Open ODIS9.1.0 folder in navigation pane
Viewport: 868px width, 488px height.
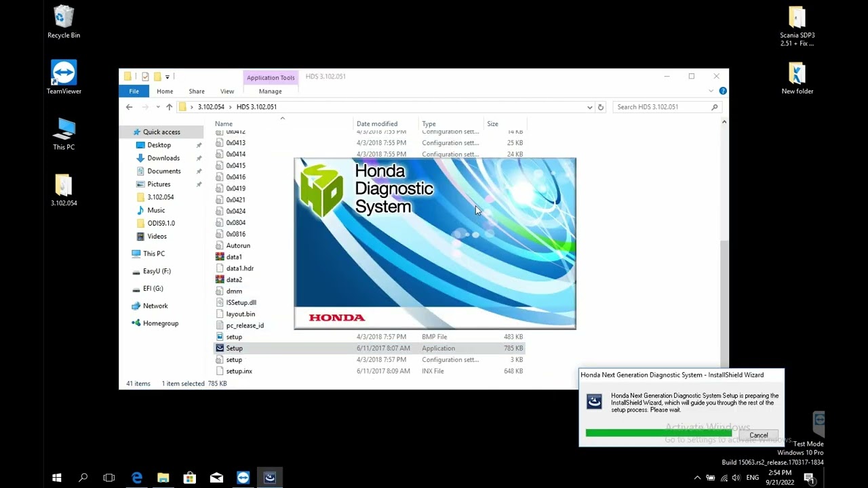(161, 223)
